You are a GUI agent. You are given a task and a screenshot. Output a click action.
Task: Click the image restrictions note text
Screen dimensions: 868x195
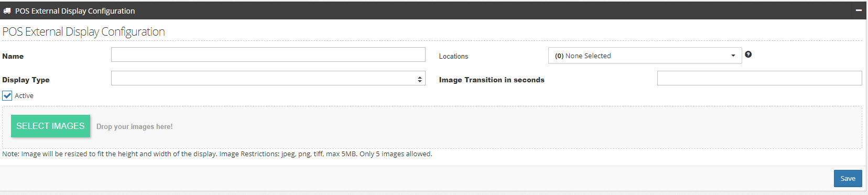(217, 154)
